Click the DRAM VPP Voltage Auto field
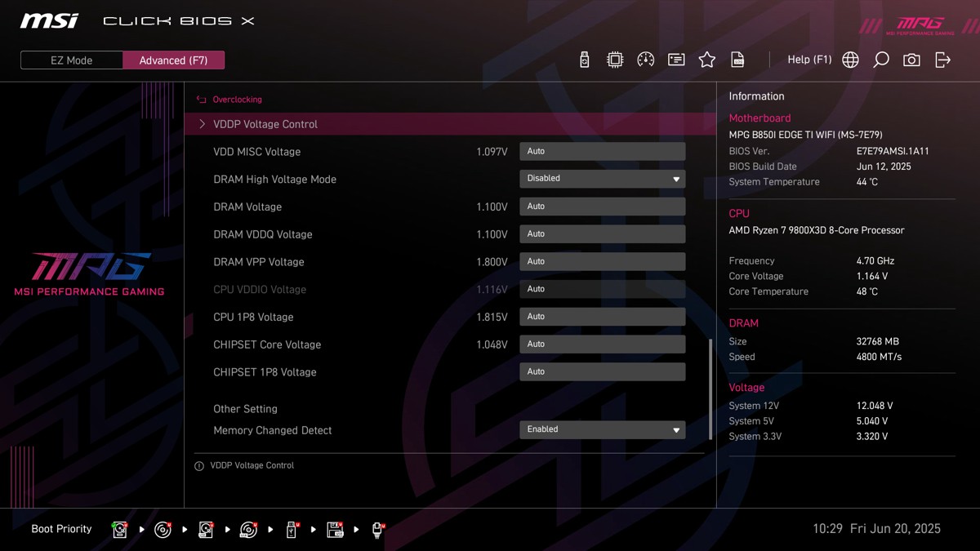 (603, 262)
